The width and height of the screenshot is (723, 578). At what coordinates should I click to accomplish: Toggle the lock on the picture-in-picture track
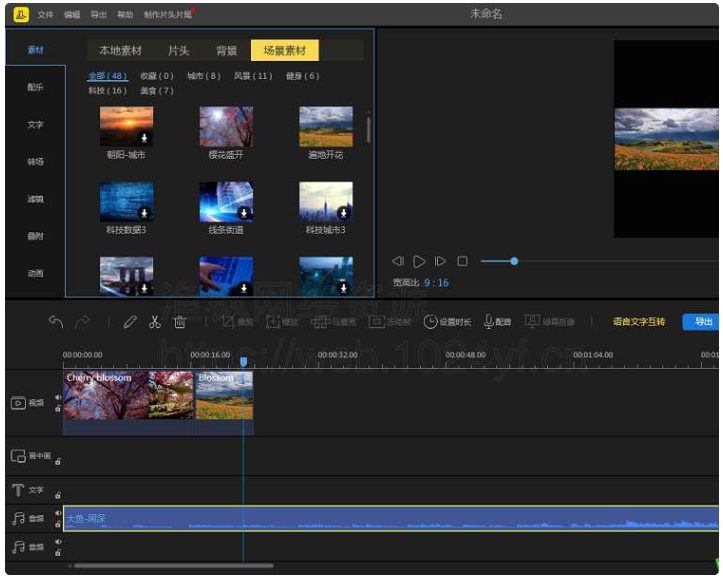(58, 461)
